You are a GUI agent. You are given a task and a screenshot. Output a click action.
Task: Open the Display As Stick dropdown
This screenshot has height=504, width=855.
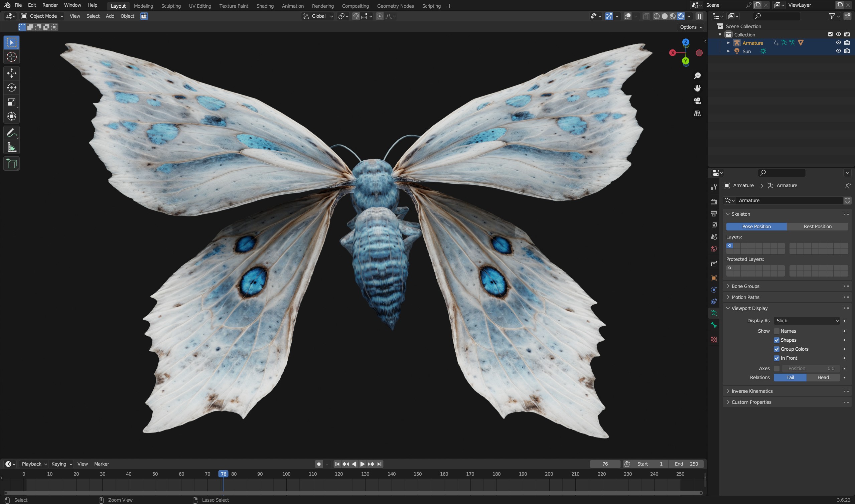(807, 321)
